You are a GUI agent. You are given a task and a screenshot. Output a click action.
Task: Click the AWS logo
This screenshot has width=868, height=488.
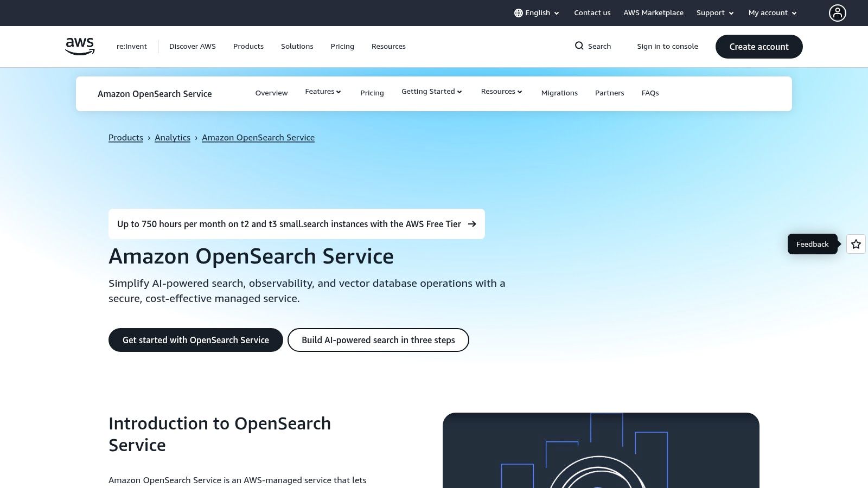point(79,46)
